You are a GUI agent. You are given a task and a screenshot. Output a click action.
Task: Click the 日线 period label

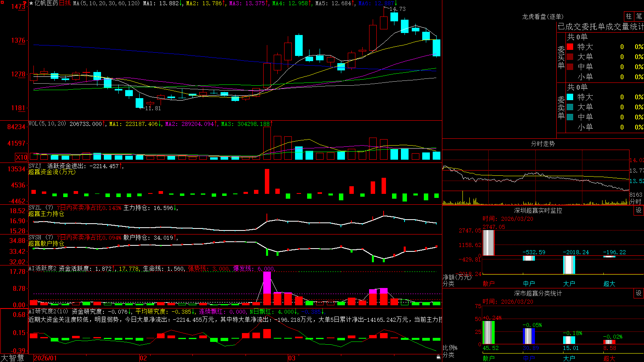point(65,3)
